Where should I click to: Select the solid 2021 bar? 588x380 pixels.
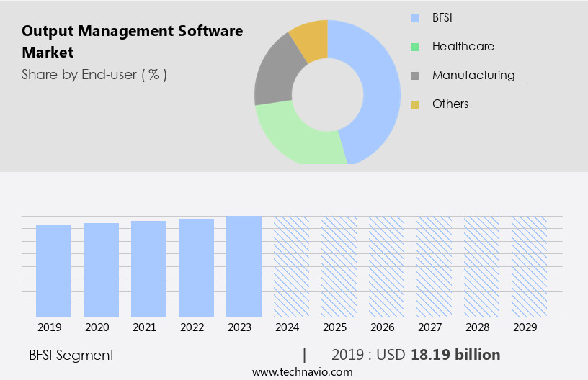pyautogui.click(x=148, y=268)
